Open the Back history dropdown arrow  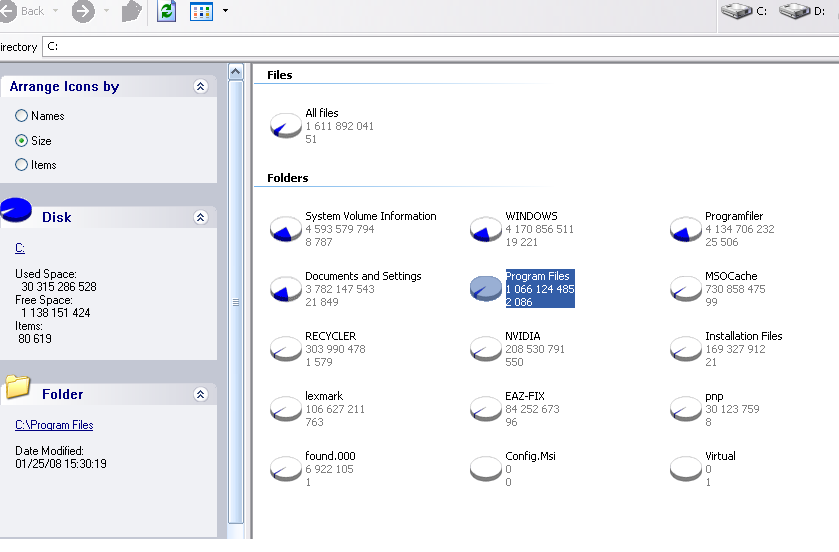(55, 11)
